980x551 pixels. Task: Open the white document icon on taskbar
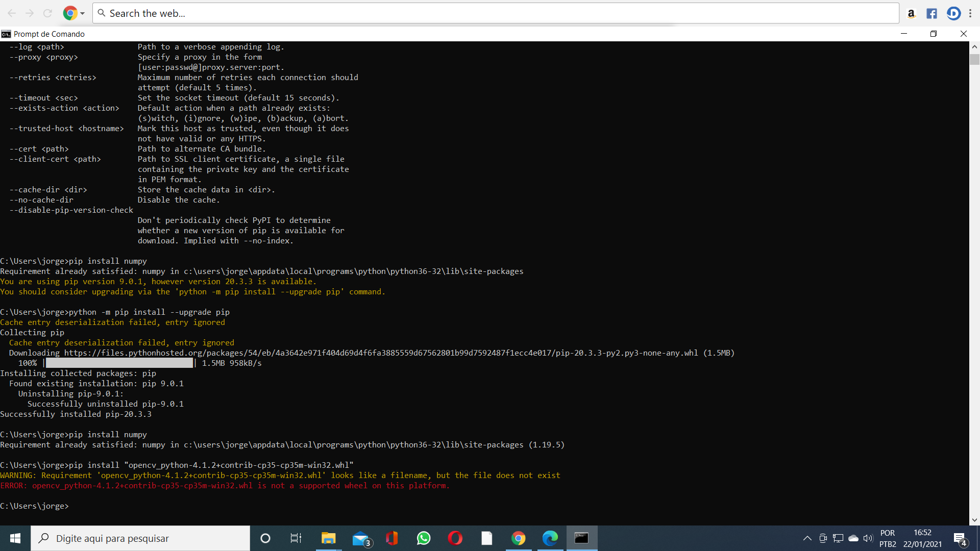coord(487,538)
